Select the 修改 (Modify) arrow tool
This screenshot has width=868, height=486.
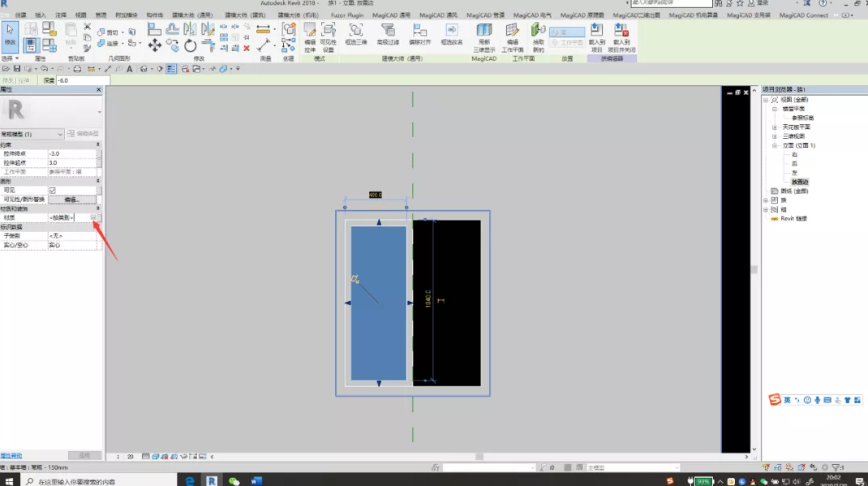10,35
